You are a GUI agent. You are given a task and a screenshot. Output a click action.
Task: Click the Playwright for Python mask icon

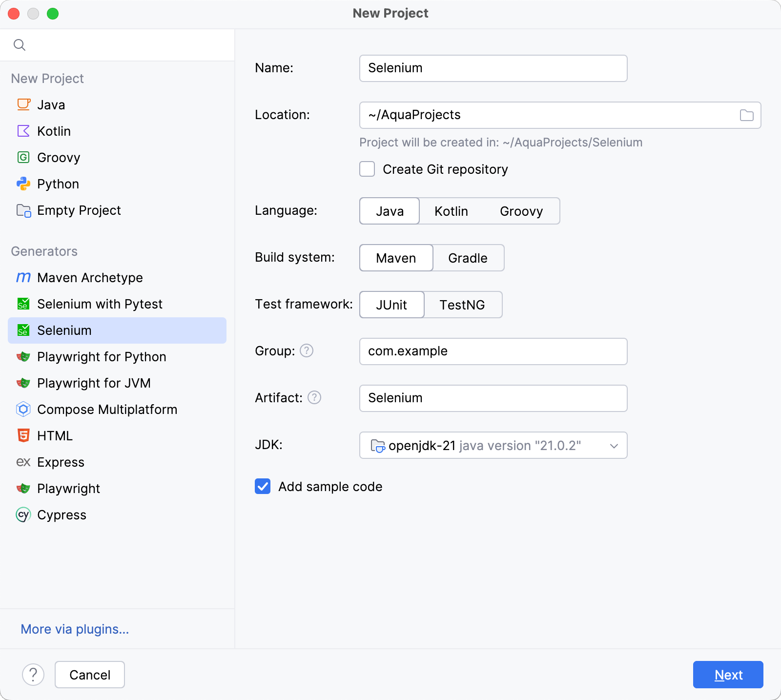pyautogui.click(x=23, y=356)
